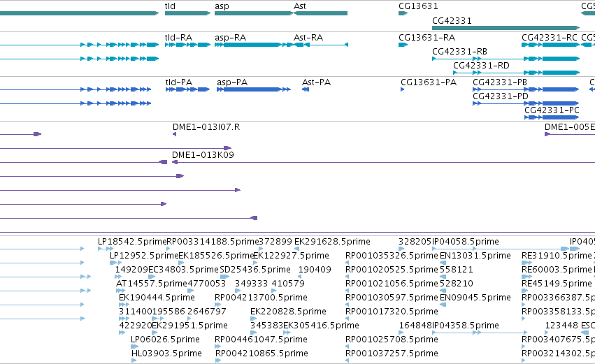The width and height of the screenshot is (595, 364).
Task: Pick EST label EK291628.5prime
Action: coord(332,242)
